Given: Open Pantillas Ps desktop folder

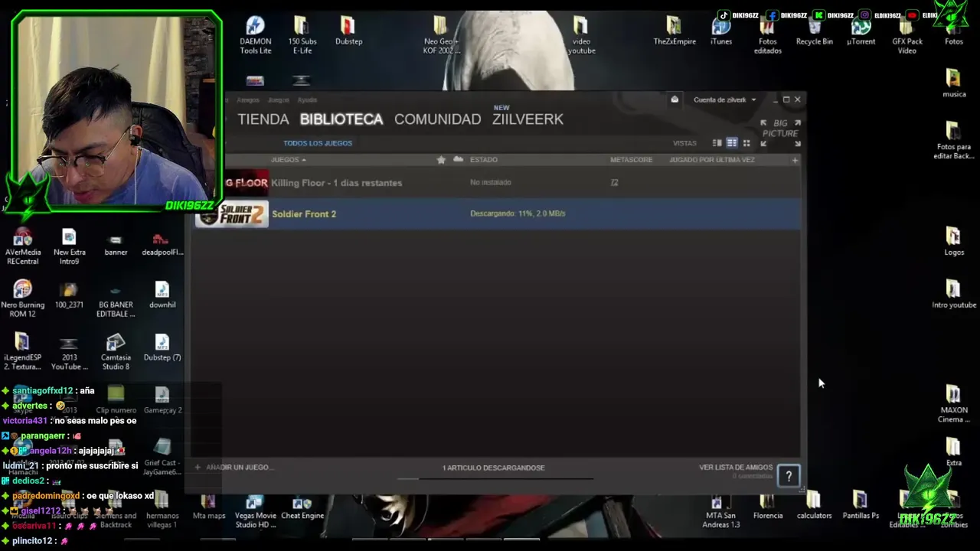Looking at the screenshot, I should point(861,507).
